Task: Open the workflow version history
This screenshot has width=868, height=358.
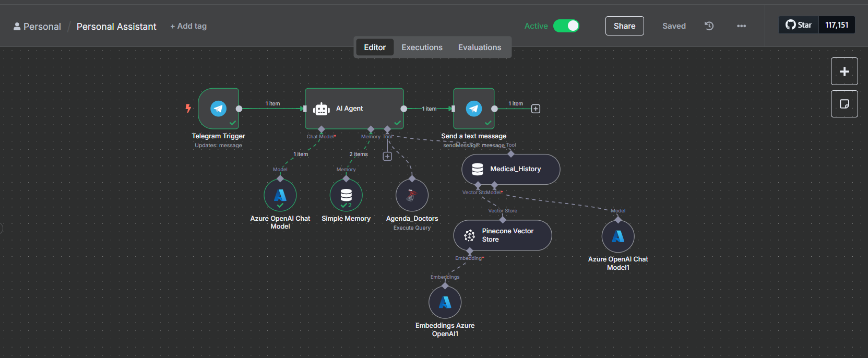Action: 709,26
